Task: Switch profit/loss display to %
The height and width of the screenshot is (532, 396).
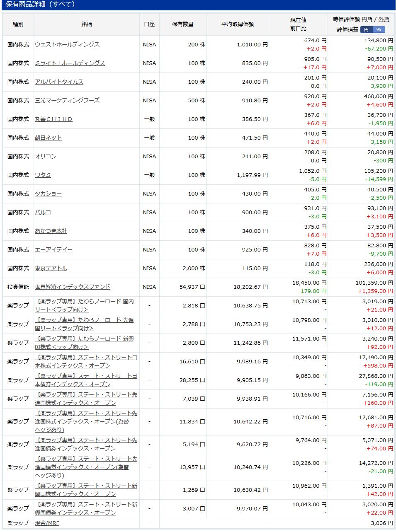Action: click(x=379, y=29)
